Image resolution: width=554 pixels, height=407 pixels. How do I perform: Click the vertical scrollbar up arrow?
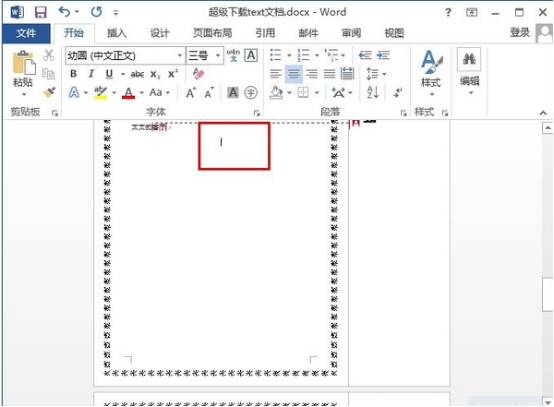[x=548, y=128]
